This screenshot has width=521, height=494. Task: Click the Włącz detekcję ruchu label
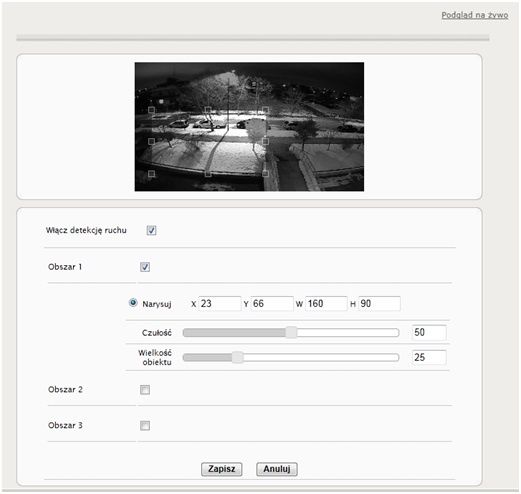coord(86,230)
